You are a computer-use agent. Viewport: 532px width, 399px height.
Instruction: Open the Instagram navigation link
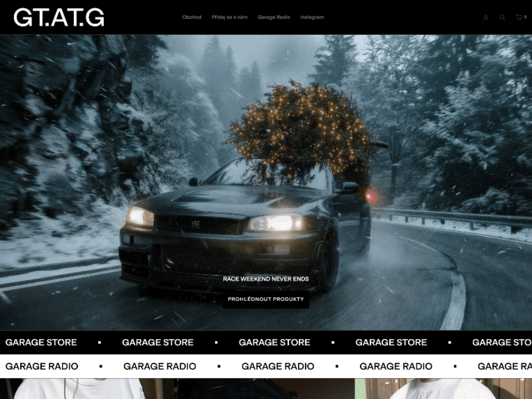click(x=312, y=17)
